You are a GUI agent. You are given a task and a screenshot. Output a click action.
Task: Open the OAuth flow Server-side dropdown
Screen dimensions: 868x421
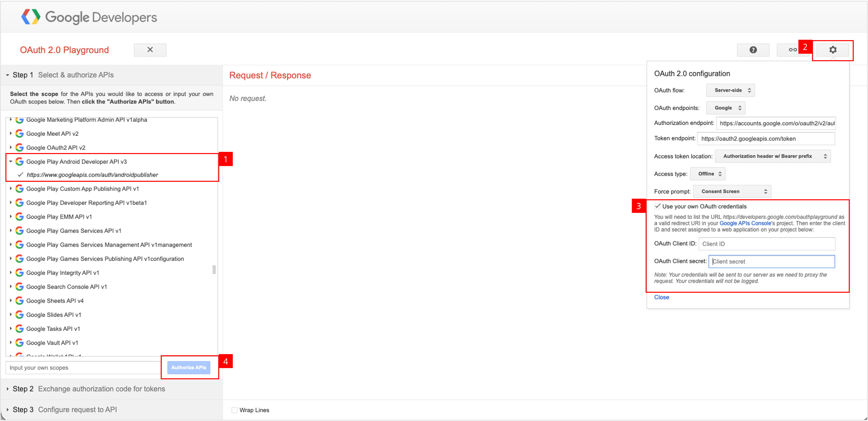(731, 90)
